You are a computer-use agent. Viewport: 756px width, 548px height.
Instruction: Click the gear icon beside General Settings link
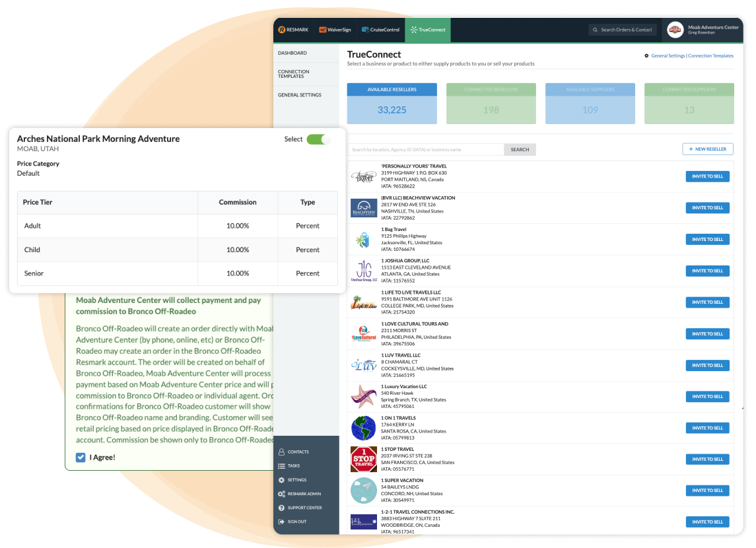[646, 56]
